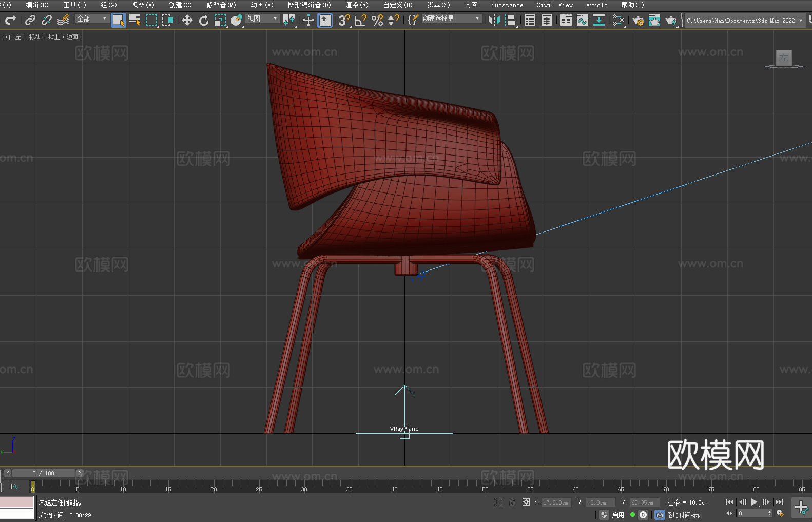This screenshot has width=812, height=522.
Task: Open the Arnold menu
Action: pyautogui.click(x=596, y=5)
